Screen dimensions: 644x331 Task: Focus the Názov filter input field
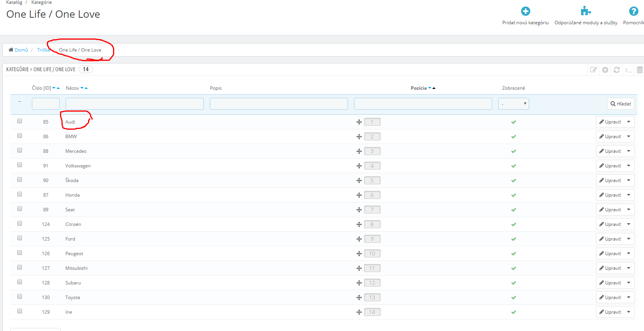(x=135, y=104)
